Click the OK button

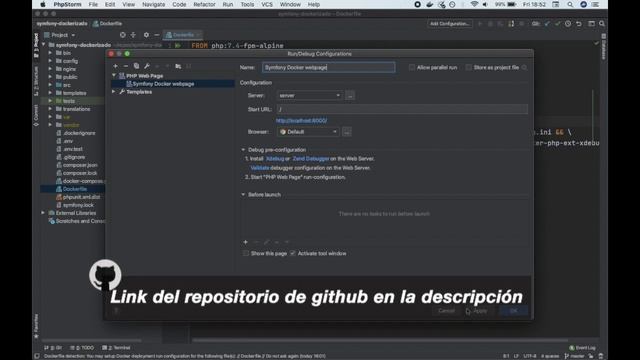tap(513, 311)
